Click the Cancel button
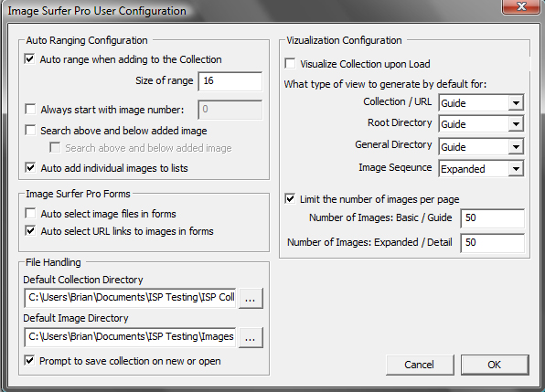 (420, 365)
